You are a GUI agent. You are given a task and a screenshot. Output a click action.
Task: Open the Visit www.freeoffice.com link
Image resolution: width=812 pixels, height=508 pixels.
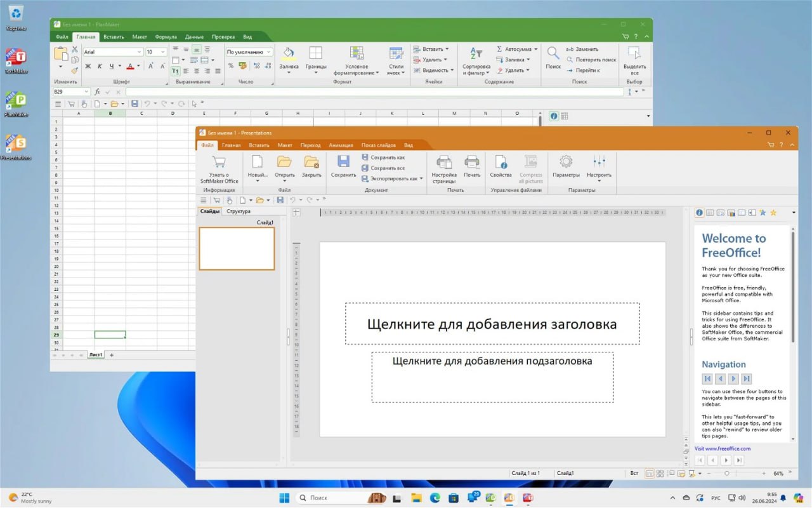(722, 448)
